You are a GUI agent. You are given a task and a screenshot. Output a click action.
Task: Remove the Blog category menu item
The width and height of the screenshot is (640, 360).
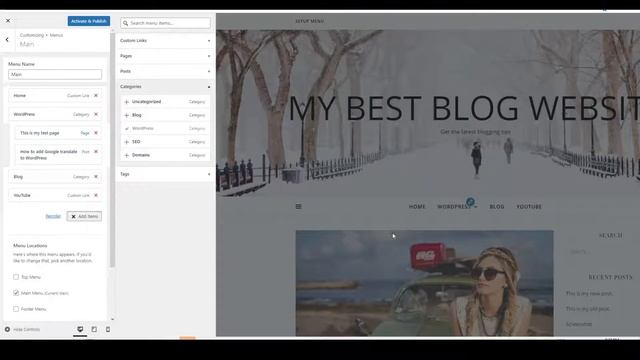96,177
